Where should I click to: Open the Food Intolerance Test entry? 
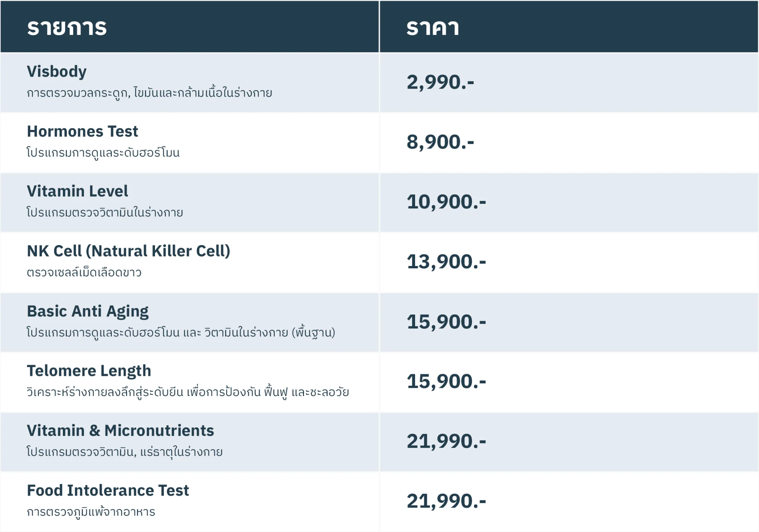(108, 490)
